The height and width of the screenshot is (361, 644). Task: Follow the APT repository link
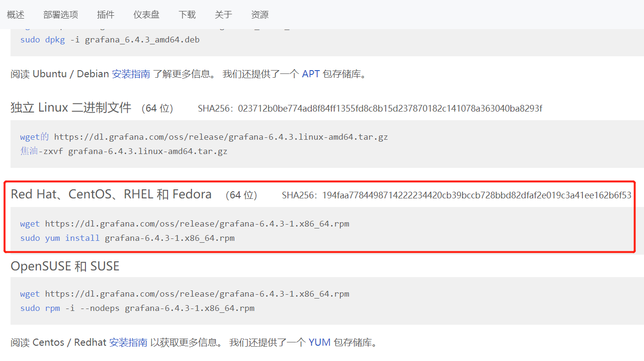(311, 74)
